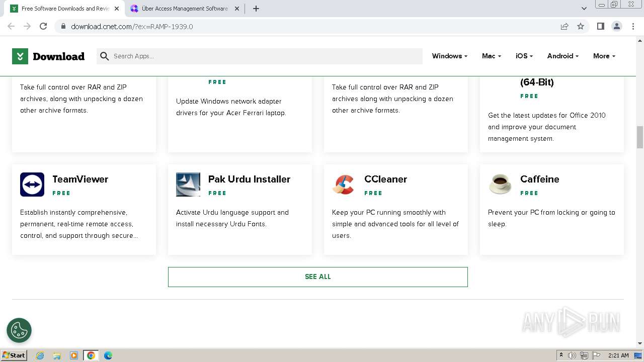Open the TeamViewer app icon
The image size is (644, 362).
[x=32, y=185]
